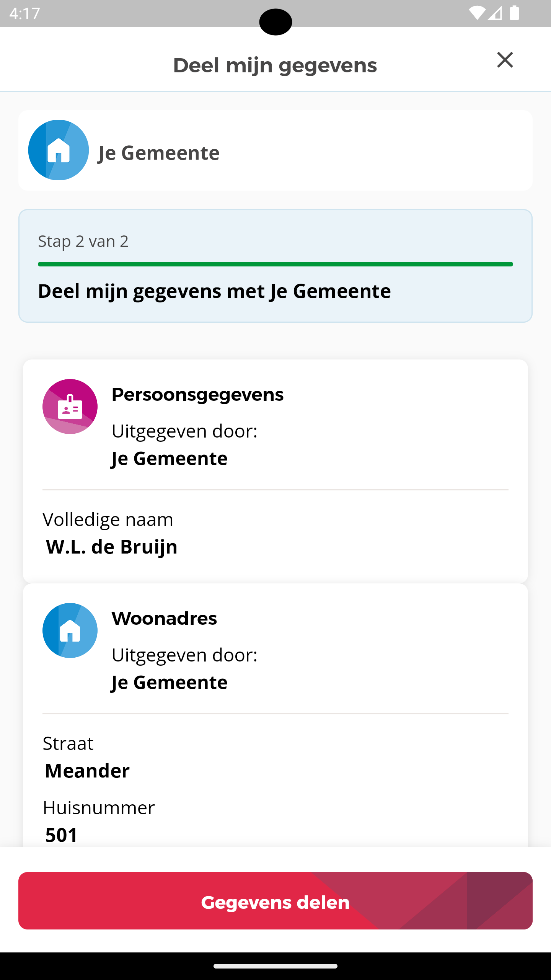
Task: Close the Deel mijn gegevens screen
Action: tap(505, 60)
